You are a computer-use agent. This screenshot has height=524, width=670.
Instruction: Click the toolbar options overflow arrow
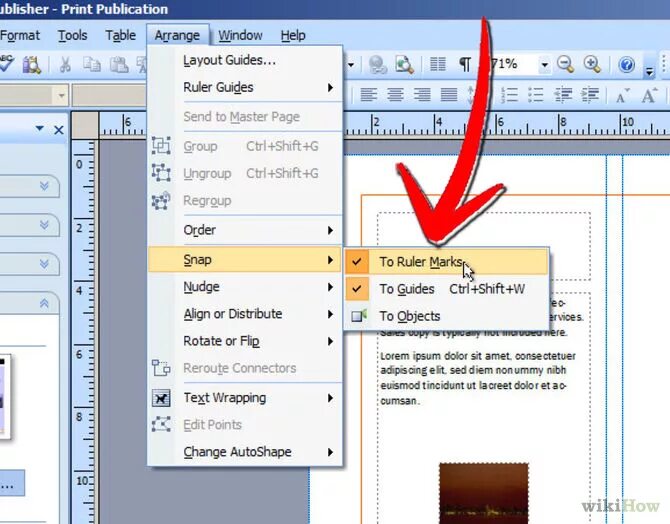(649, 71)
